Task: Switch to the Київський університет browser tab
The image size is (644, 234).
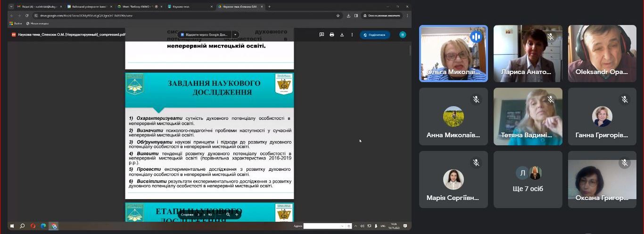Action: (90, 7)
